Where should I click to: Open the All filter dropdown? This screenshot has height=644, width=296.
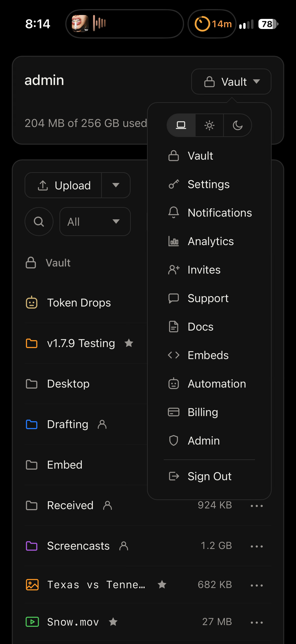click(95, 222)
